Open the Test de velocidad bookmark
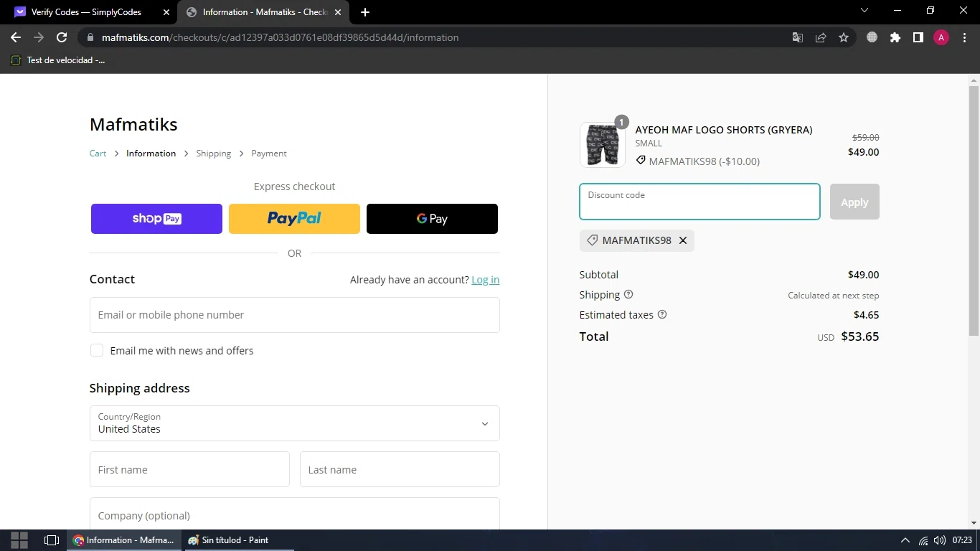Screen dimensions: 980x551 click(58, 60)
